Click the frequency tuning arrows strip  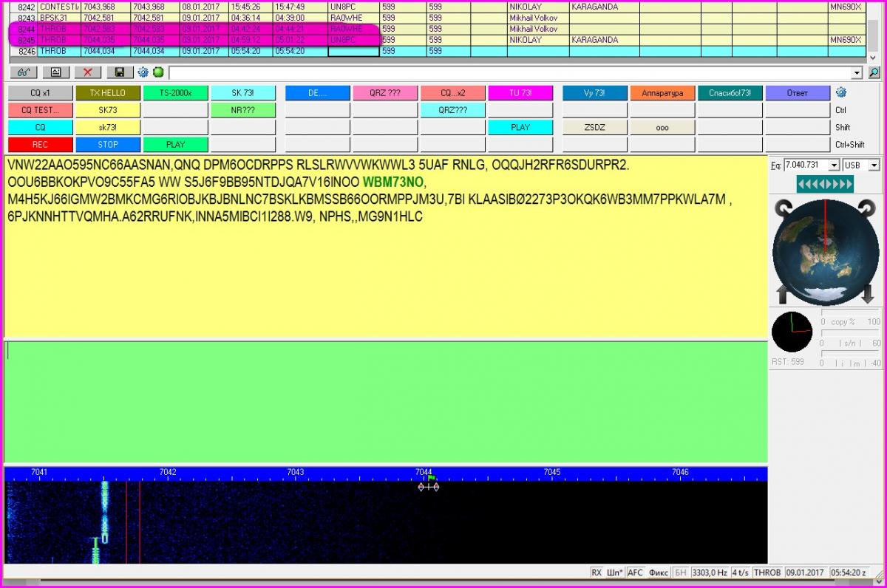point(825,184)
